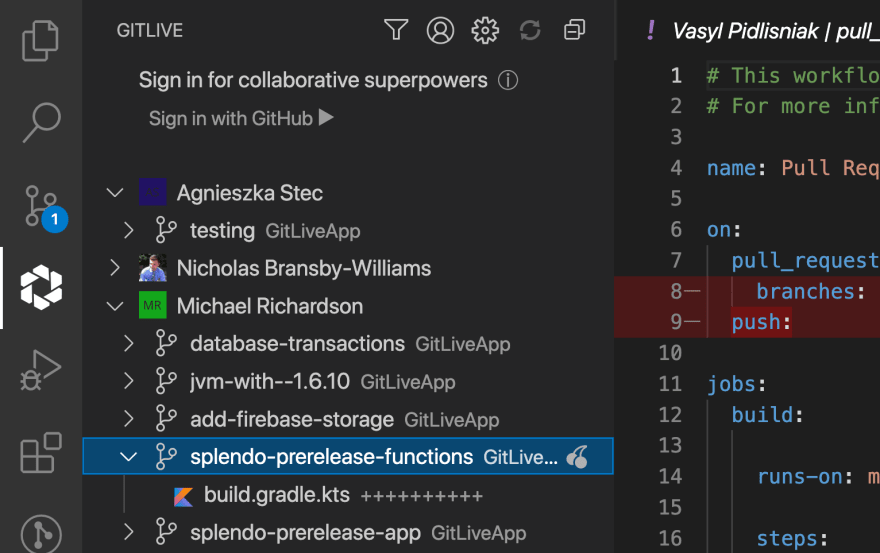The width and height of the screenshot is (880, 553).
Task: Select the jvm-with--1.6.10 branch name
Action: (x=270, y=382)
